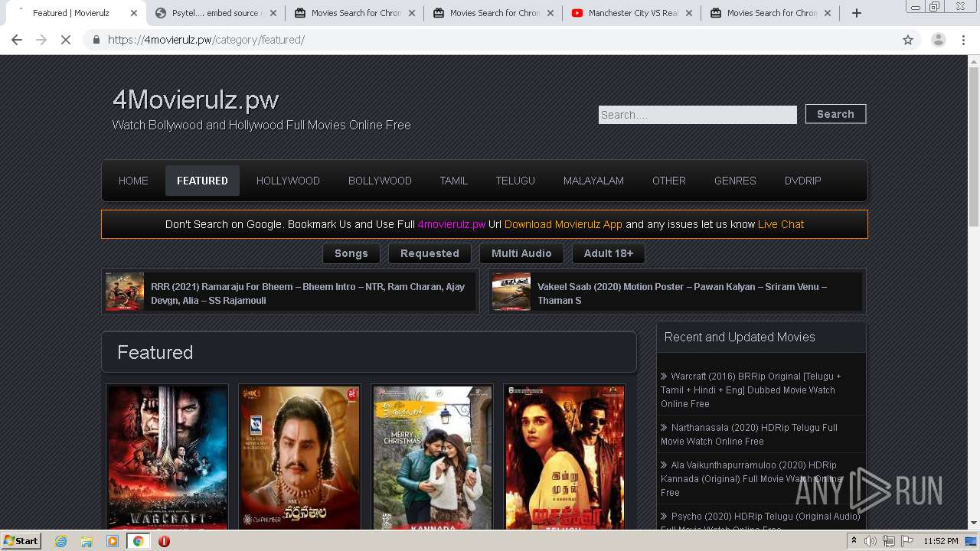Close the Psytel embed source tab

point(272,13)
